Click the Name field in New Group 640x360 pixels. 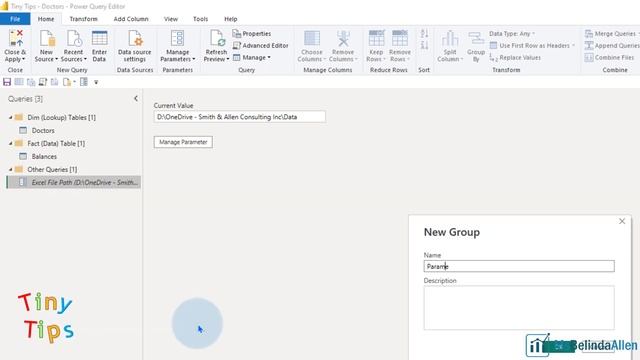(519, 266)
